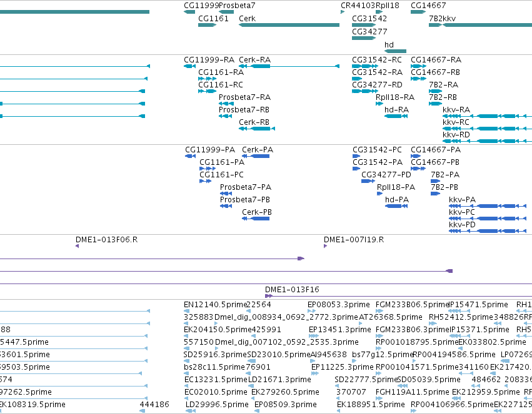
Task: Click the CG34277 gene bar
Action: tap(364, 38)
